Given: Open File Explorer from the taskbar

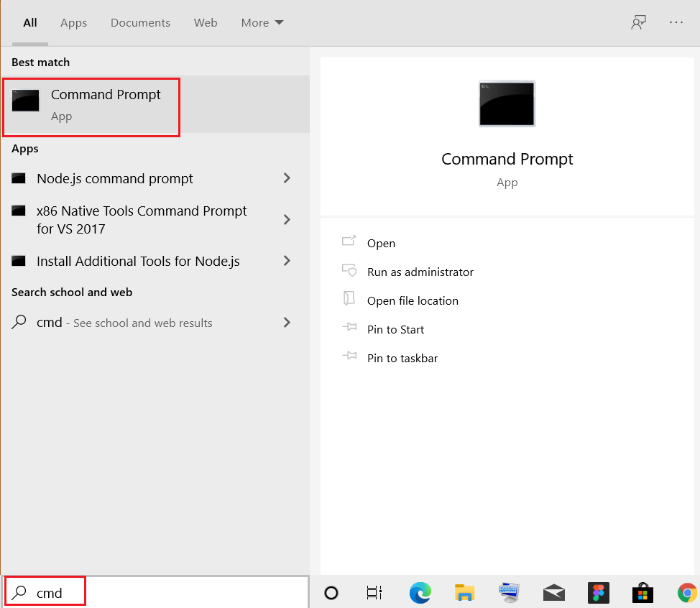Looking at the screenshot, I should pyautogui.click(x=464, y=592).
